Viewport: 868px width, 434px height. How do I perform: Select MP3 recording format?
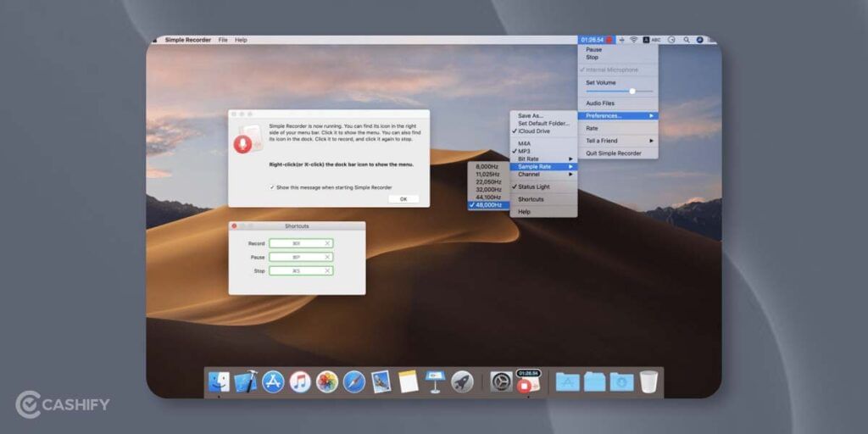coord(543,151)
